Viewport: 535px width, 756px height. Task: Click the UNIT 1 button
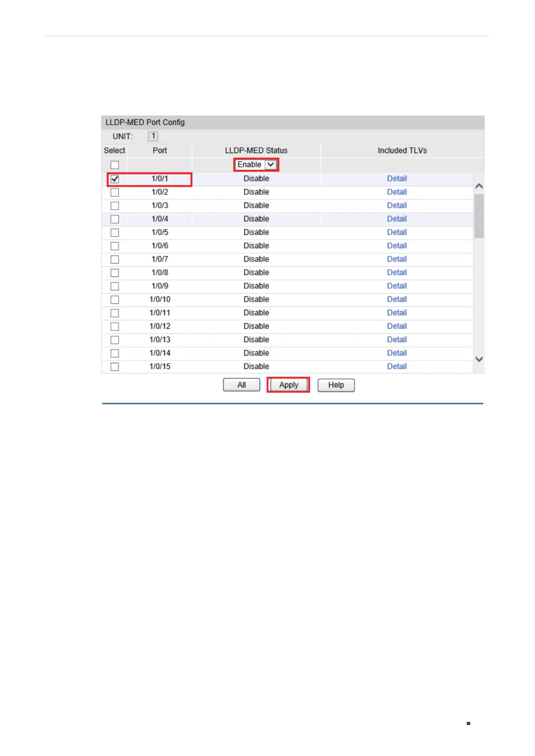point(153,136)
